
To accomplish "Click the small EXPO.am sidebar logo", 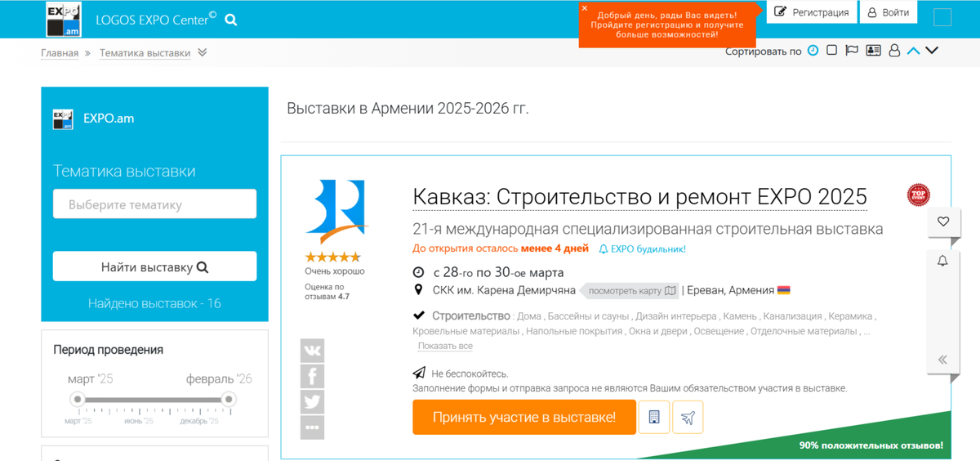I will 63,119.
